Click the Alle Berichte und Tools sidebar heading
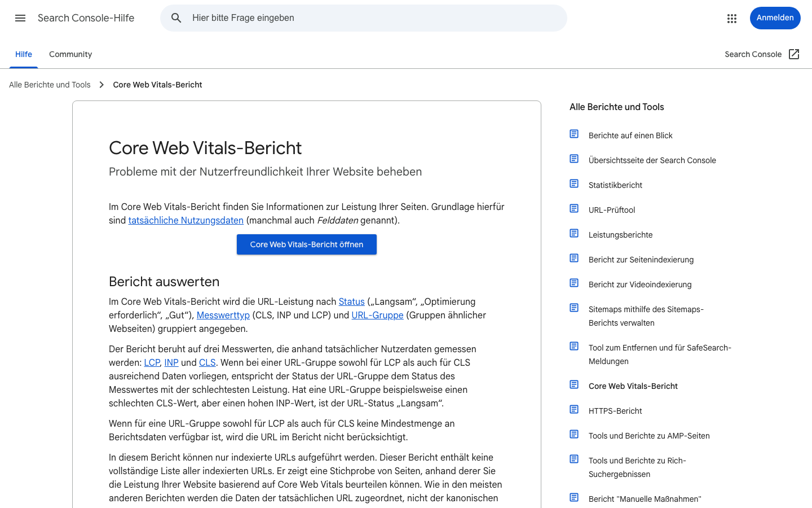This screenshot has width=812, height=508. tap(617, 107)
